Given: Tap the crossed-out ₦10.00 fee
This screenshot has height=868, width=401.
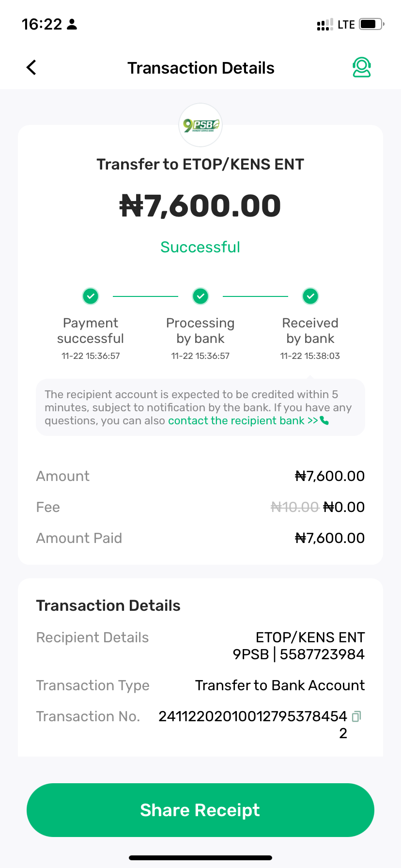Looking at the screenshot, I should pyautogui.click(x=294, y=507).
